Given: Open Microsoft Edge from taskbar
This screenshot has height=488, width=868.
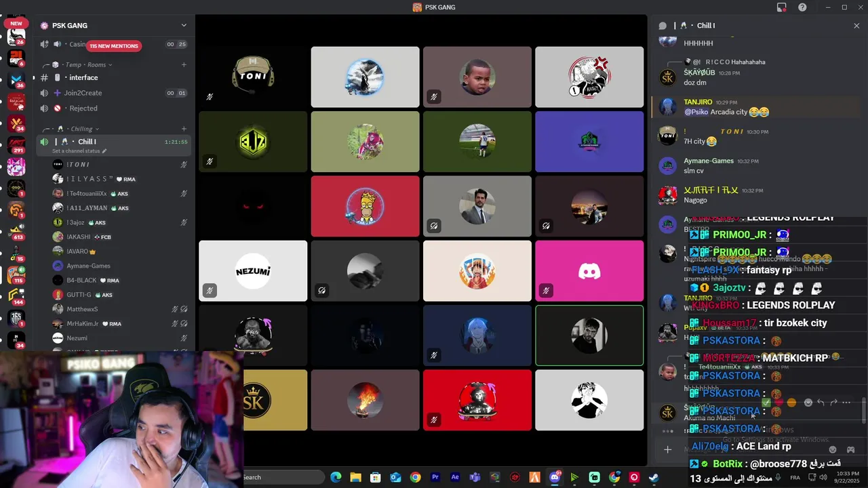Looking at the screenshot, I should [336, 477].
